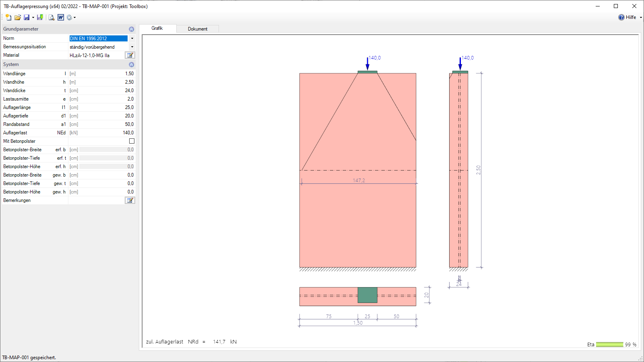644x362 pixels.
Task: Click the Eta utilization progress bar
Action: click(610, 345)
